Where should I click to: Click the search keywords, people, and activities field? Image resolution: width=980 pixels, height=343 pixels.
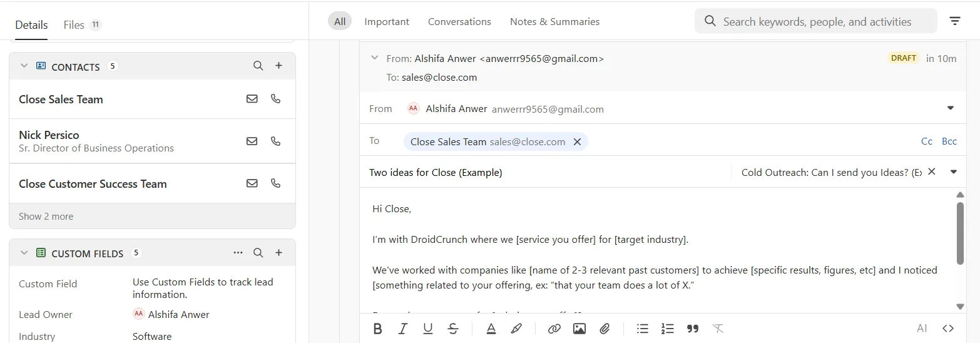click(817, 21)
